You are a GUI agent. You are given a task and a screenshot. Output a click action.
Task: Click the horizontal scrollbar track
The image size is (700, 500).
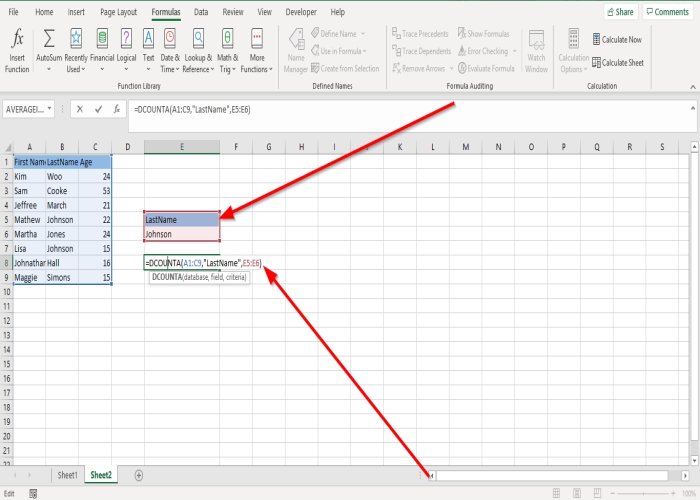pyautogui.click(x=552, y=476)
